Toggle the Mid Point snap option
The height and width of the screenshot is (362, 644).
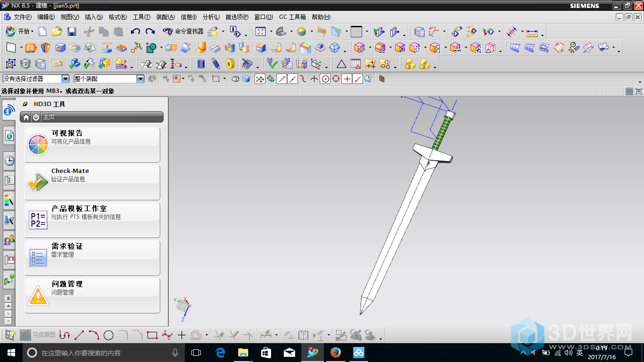[x=292, y=79]
